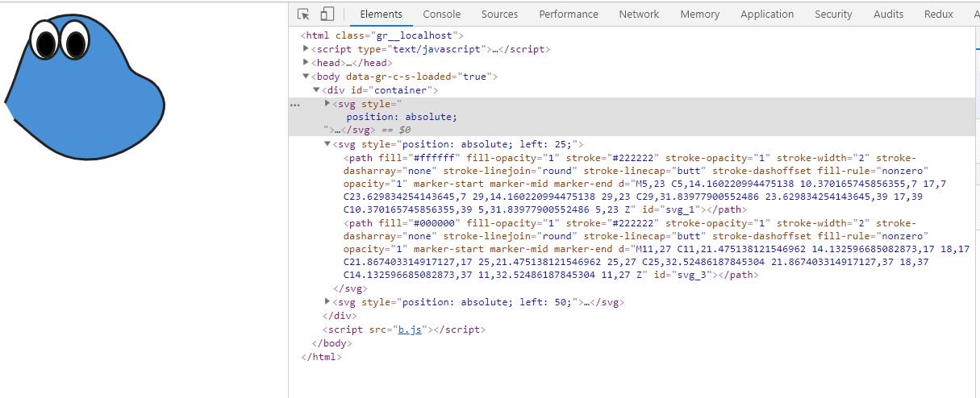980x398 pixels.
Task: Open the Performance tab
Action: click(x=569, y=15)
